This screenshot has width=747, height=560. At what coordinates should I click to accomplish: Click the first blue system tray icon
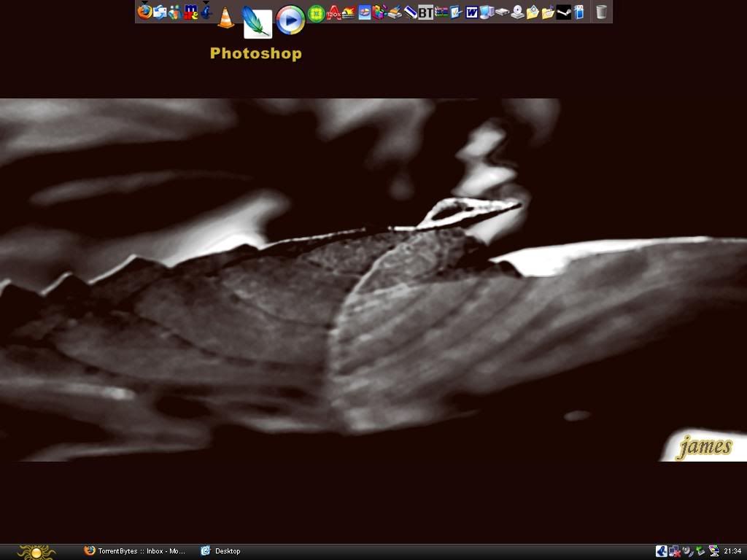661,551
